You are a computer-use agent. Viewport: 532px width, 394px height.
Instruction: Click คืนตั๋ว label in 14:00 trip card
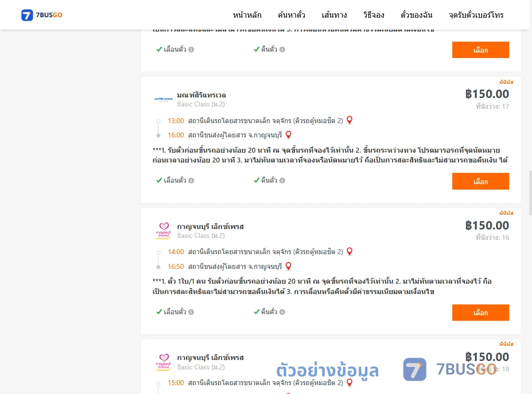tap(269, 312)
